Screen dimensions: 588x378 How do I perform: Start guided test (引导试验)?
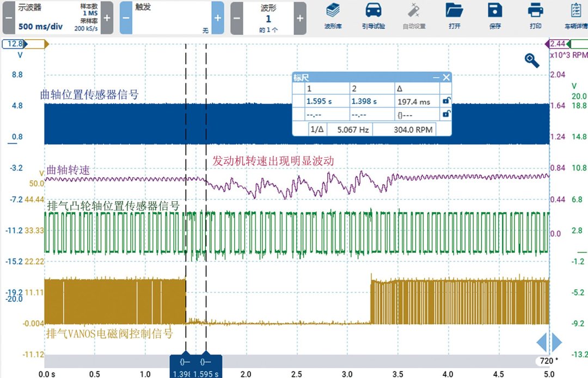pyautogui.click(x=373, y=16)
